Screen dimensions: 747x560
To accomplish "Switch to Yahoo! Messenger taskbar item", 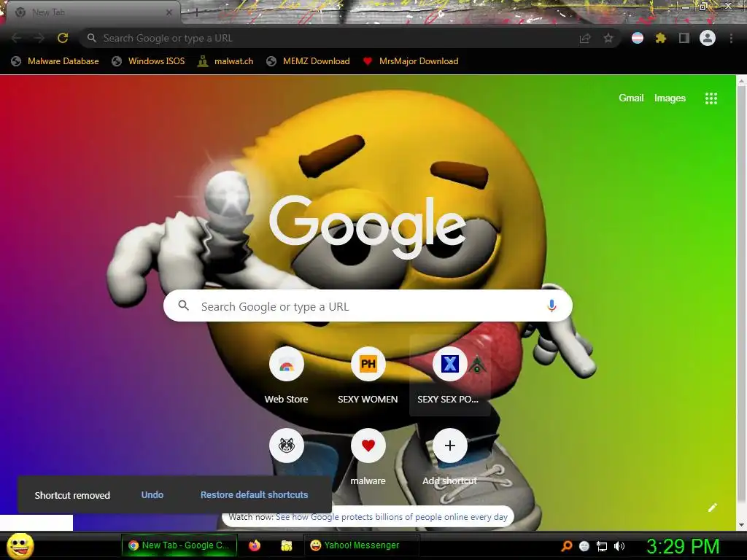I will (362, 545).
